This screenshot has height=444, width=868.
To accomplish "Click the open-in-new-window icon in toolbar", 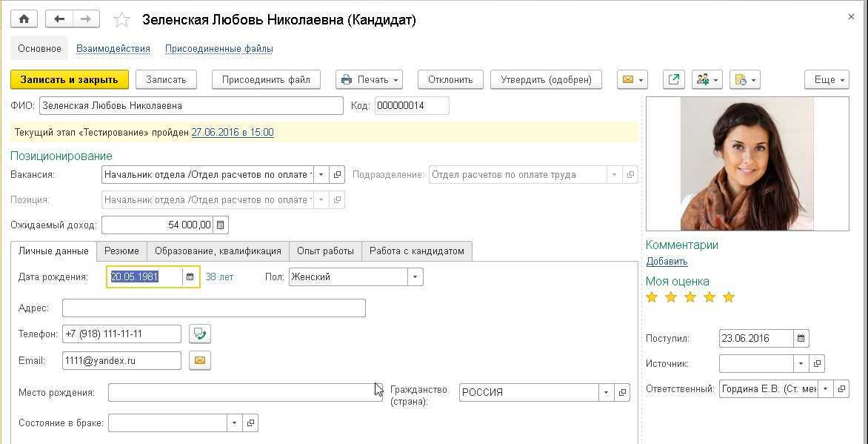I will (674, 79).
